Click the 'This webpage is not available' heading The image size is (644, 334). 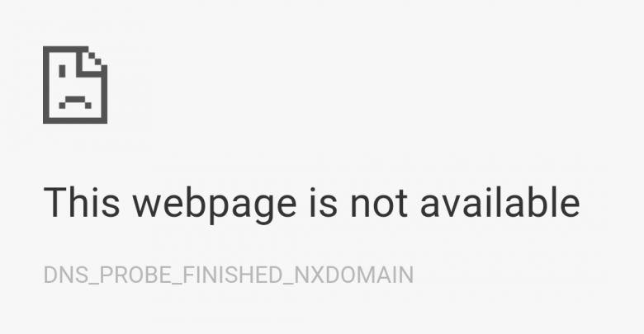[311, 203]
